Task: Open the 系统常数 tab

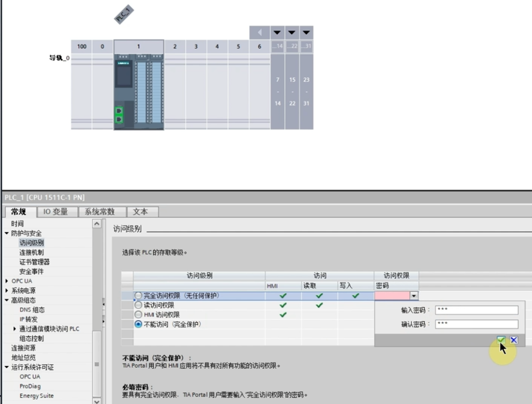Action: pos(100,212)
